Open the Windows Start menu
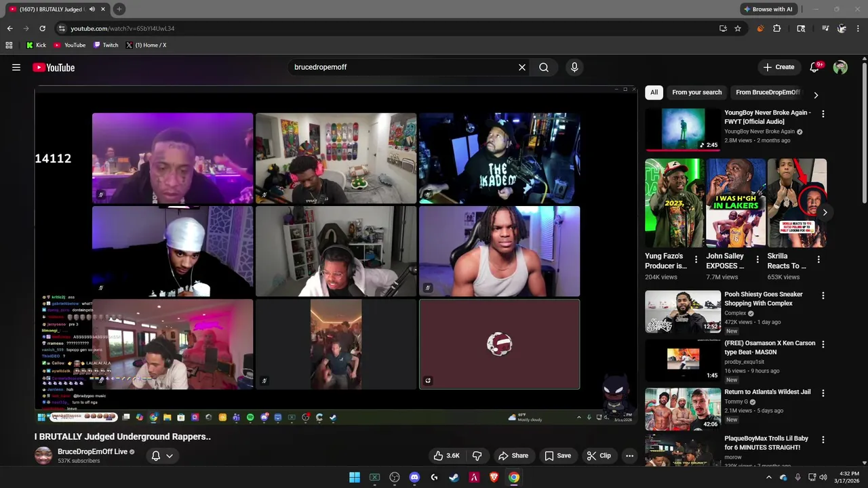The image size is (868, 488). point(355,477)
